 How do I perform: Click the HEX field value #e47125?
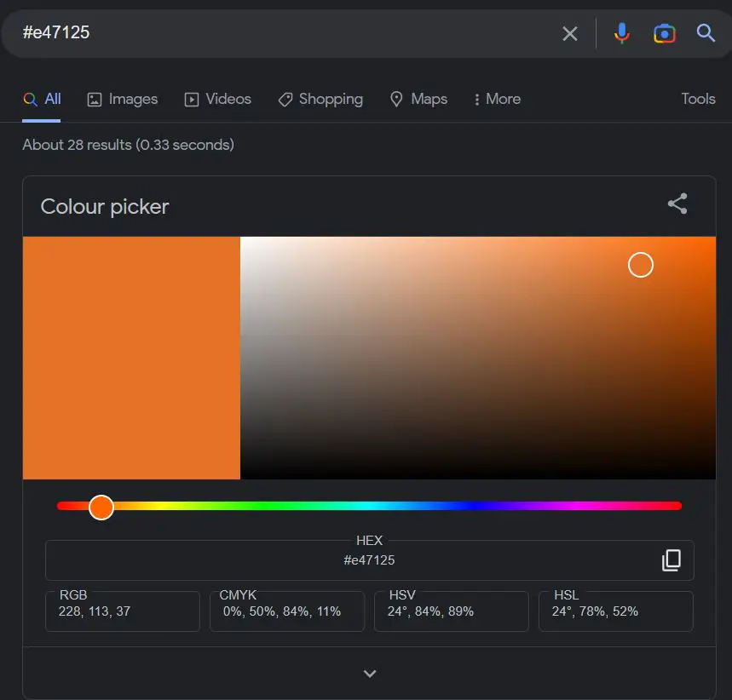click(369, 560)
